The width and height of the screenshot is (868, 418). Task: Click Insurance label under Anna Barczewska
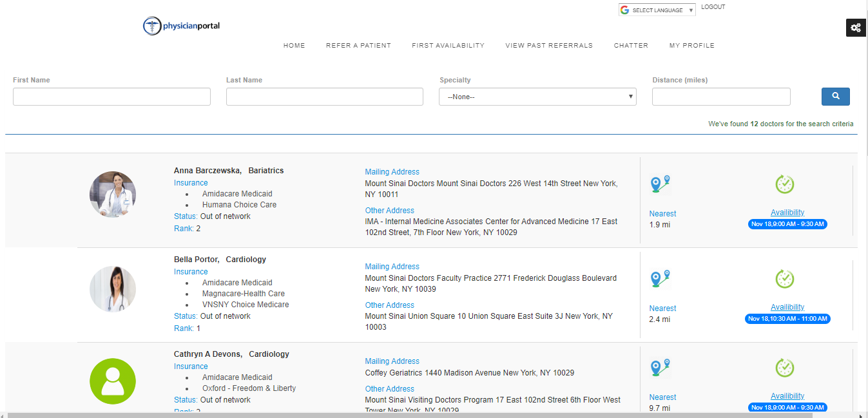click(191, 183)
